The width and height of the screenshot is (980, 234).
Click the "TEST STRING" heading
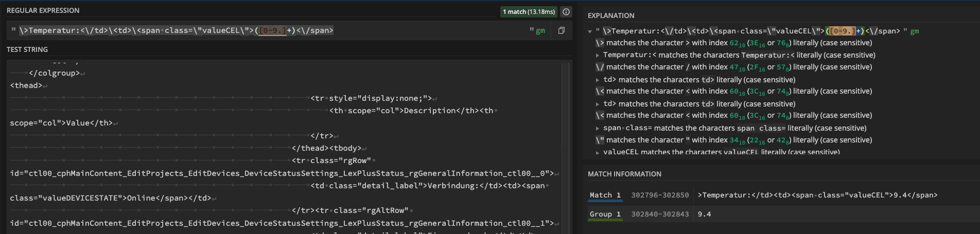[x=27, y=49]
